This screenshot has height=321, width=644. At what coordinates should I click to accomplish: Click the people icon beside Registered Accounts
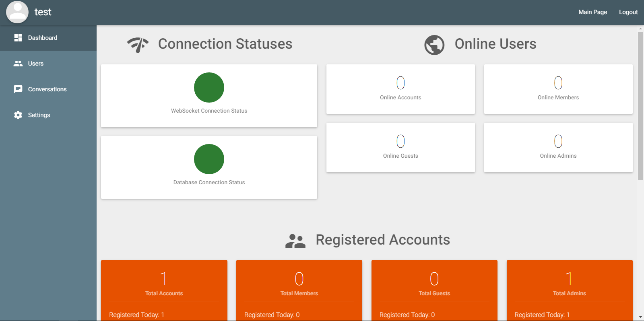(295, 241)
